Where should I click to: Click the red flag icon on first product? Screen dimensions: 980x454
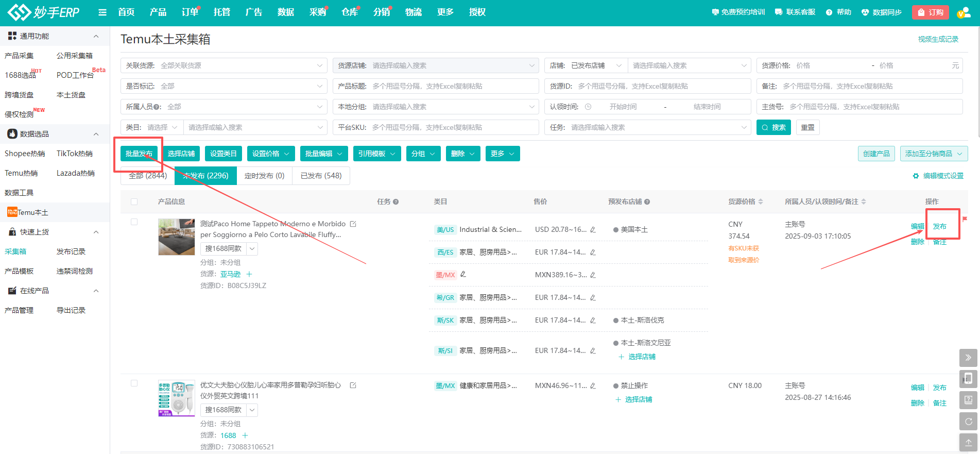(x=965, y=219)
